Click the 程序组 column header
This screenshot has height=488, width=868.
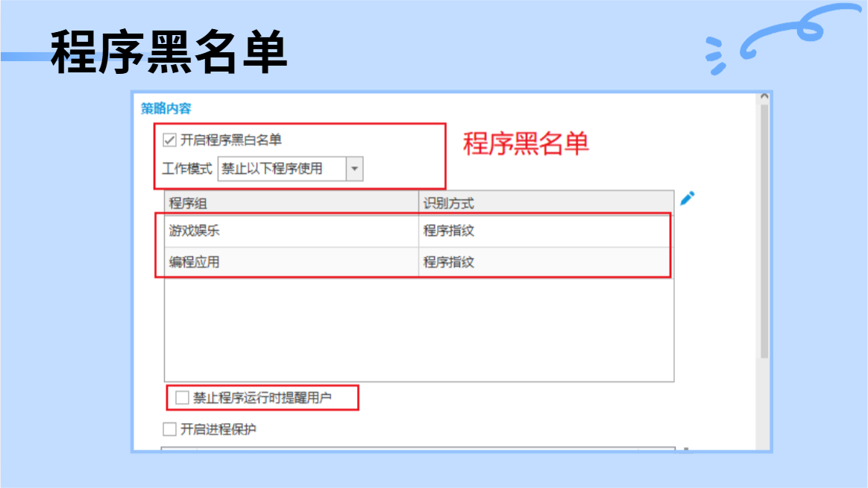point(291,203)
